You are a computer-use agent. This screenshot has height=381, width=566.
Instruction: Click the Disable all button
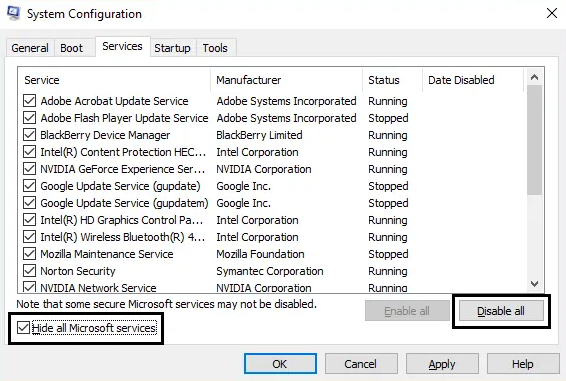[501, 311]
